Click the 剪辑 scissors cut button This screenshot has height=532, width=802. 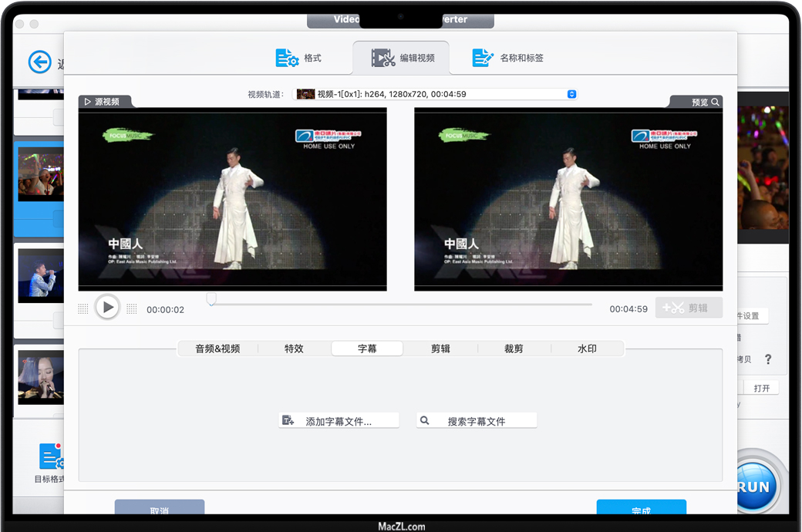pyautogui.click(x=689, y=308)
